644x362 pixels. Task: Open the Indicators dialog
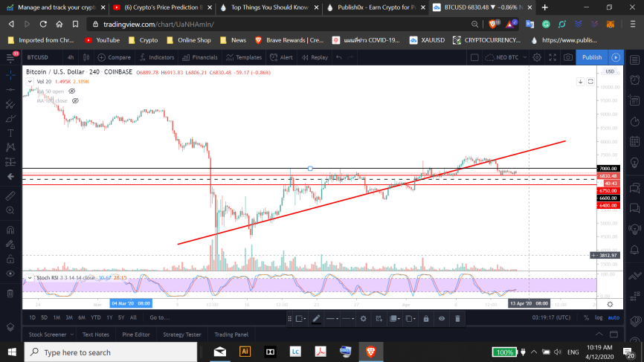[156, 57]
